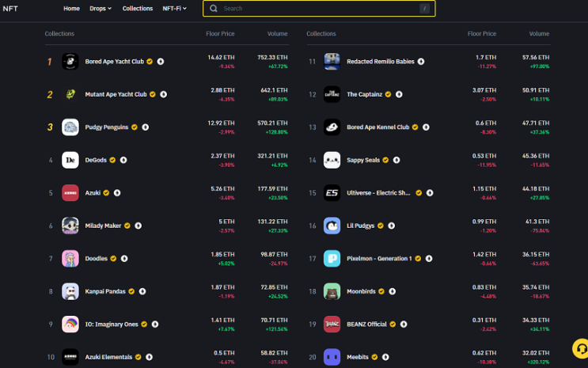588x368 pixels.
Task: Open the Sappy Seals collection avatar
Action: tap(332, 160)
